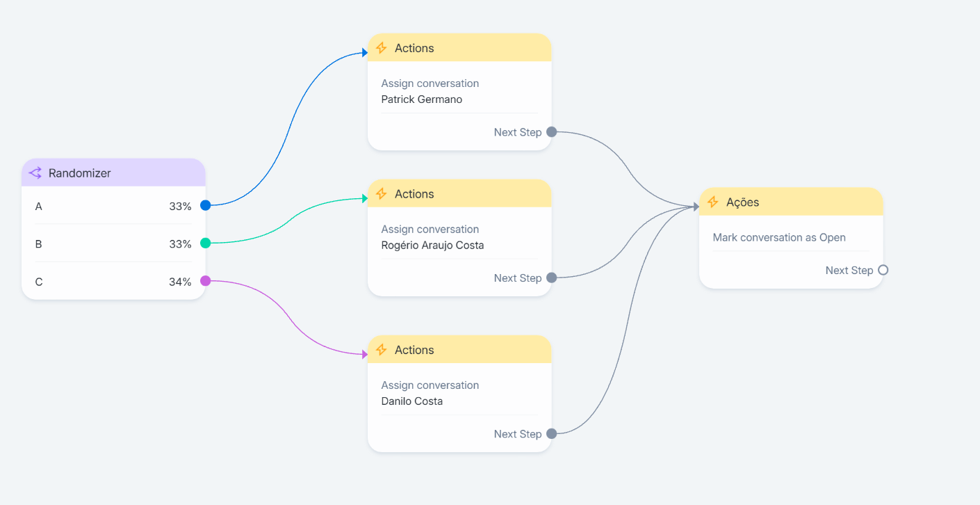This screenshot has height=505, width=980.
Task: Click green output connector of option B
Action: (205, 243)
